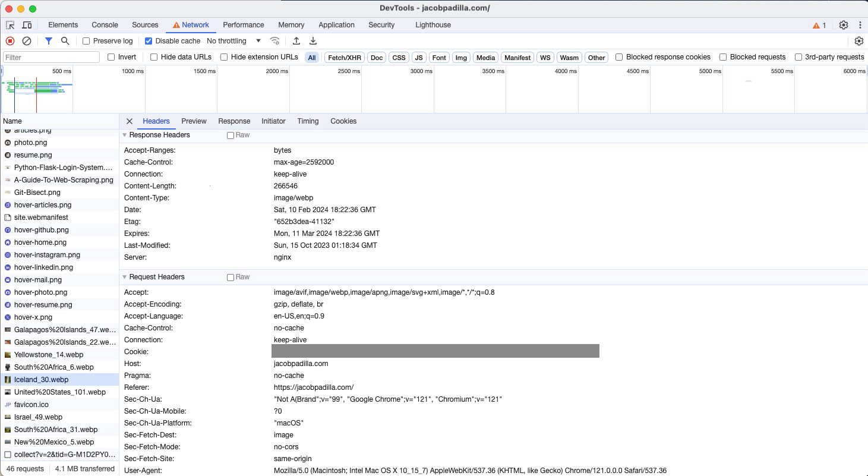The height and width of the screenshot is (476, 868).
Task: Check the Hide data URLs filter
Action: 153,56
